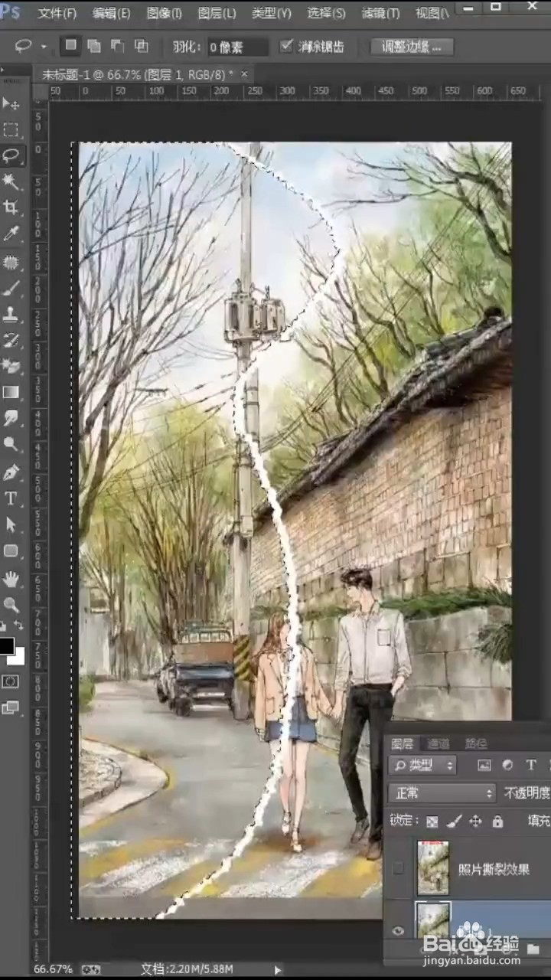Image resolution: width=551 pixels, height=980 pixels.
Task: Select the Pen tool
Action: (x=11, y=472)
